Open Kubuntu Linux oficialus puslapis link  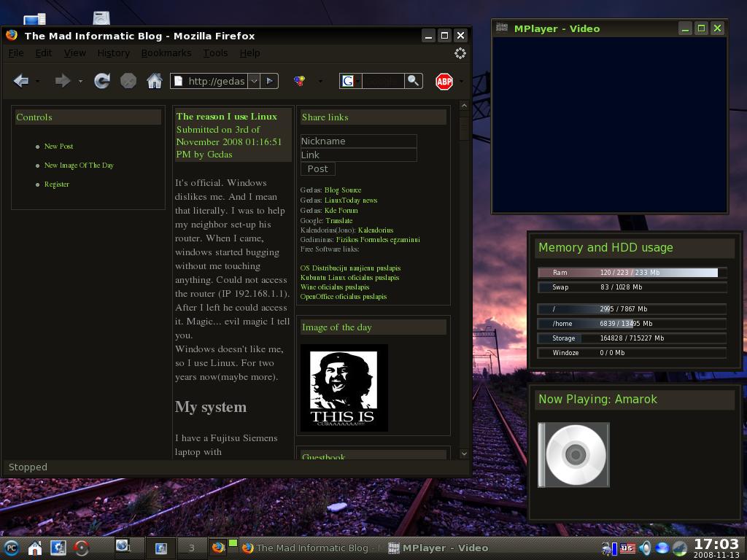click(349, 277)
